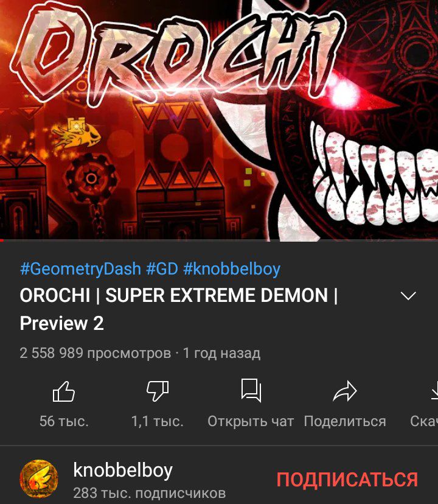438x504 pixels.
Task: Click the red ПОДПИСАТЬСЯ subscribe button
Action: (347, 479)
